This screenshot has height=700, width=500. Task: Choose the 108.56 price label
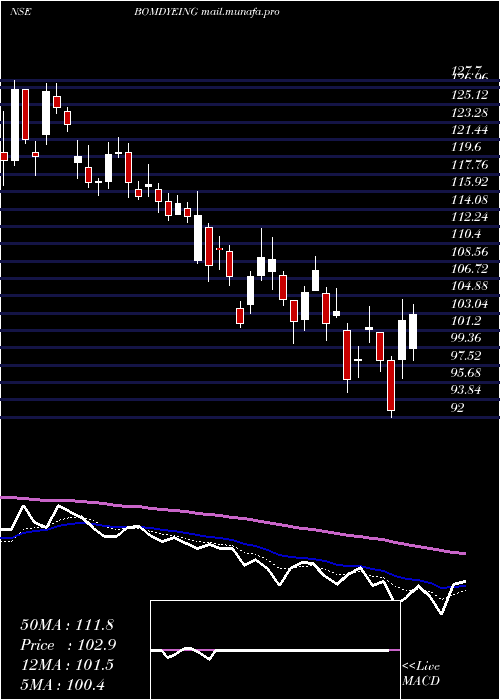point(469,251)
